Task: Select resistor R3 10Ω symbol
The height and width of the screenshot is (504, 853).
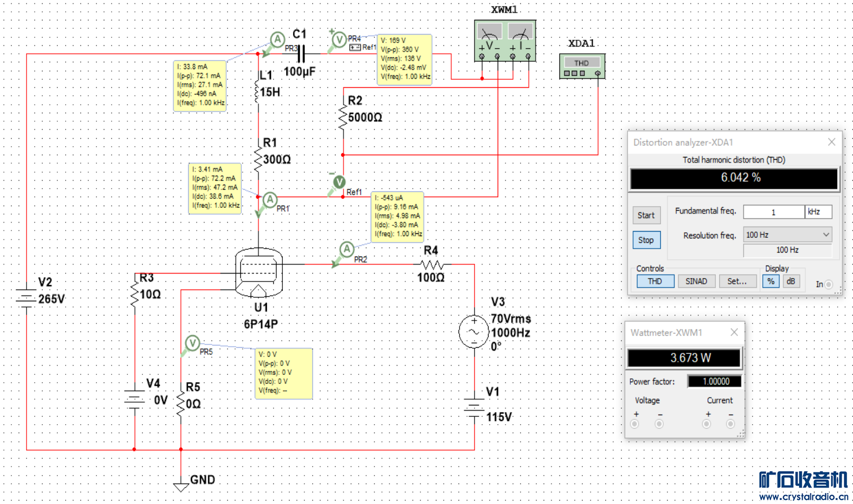Action: pos(134,294)
